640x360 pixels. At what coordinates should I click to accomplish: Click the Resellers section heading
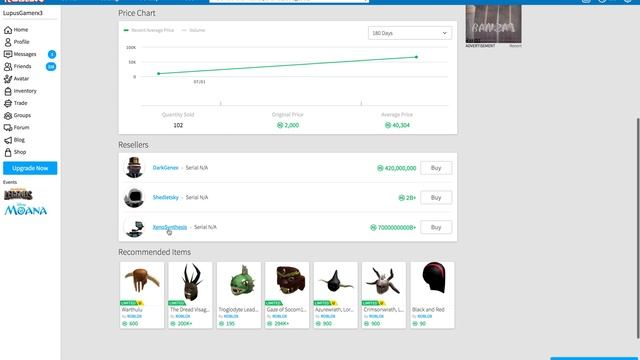pyautogui.click(x=133, y=145)
